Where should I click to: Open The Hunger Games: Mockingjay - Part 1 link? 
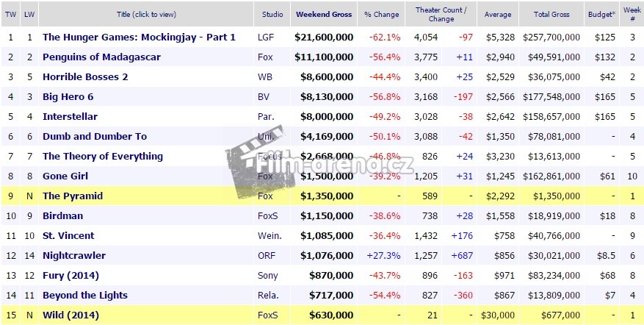click(x=139, y=37)
